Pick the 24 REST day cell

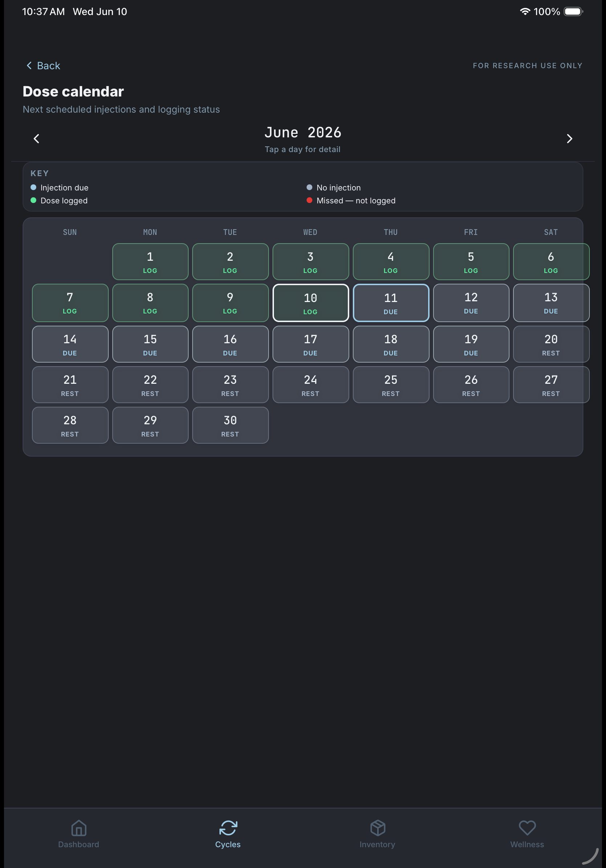click(x=311, y=385)
